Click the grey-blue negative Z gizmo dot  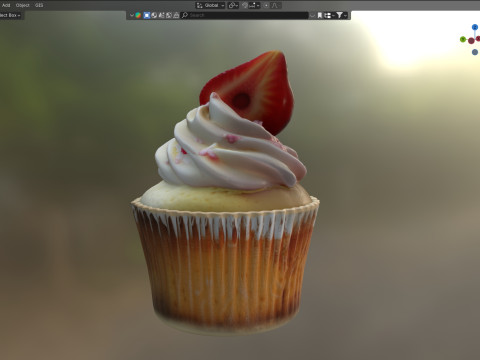(x=475, y=52)
